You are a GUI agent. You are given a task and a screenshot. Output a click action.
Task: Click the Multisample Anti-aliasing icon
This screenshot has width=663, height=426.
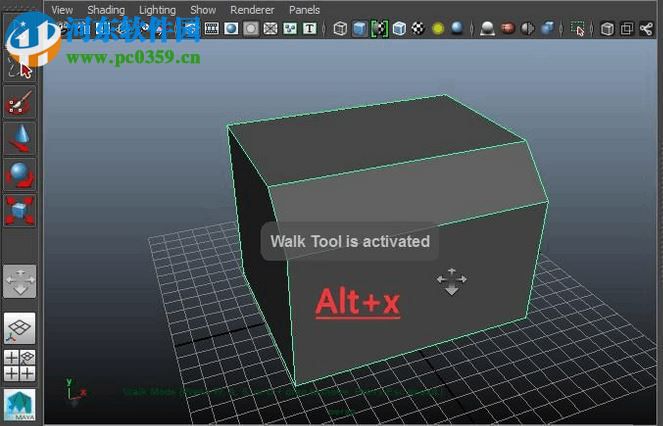click(x=527, y=28)
